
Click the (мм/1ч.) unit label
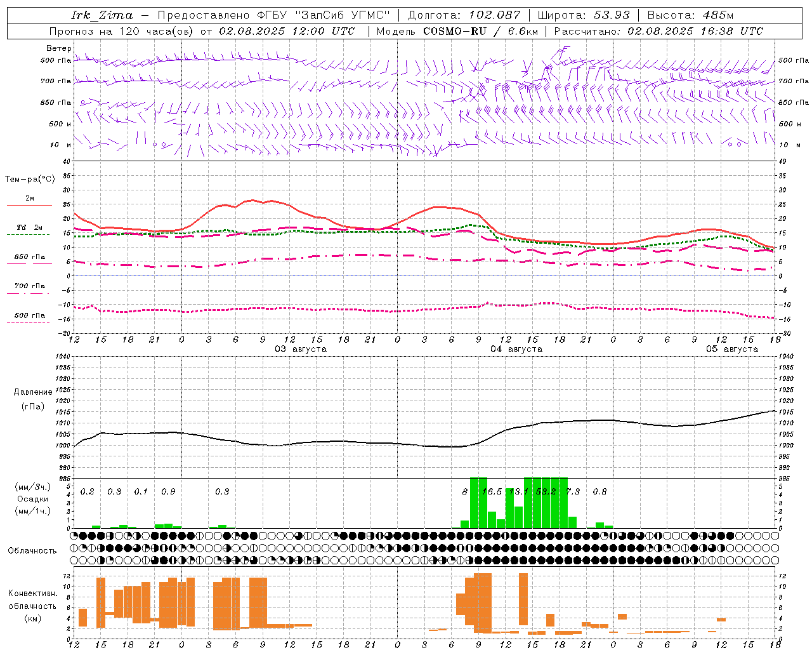point(32,510)
